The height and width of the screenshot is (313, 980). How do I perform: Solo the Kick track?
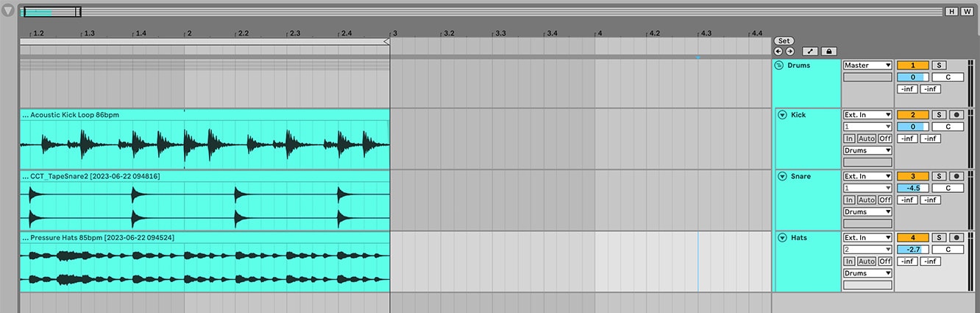tap(940, 115)
